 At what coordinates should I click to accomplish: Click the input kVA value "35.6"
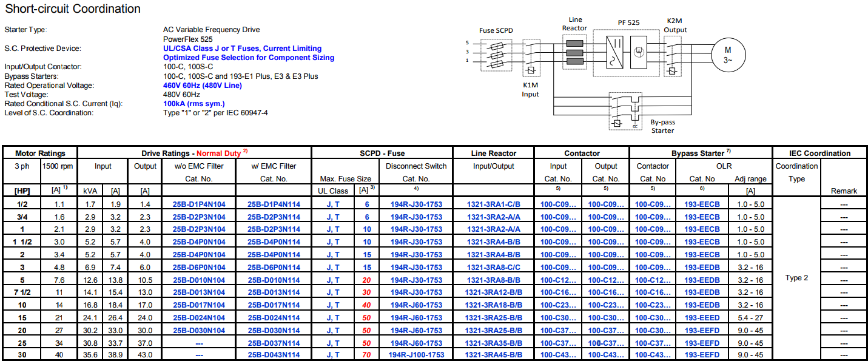click(90, 355)
